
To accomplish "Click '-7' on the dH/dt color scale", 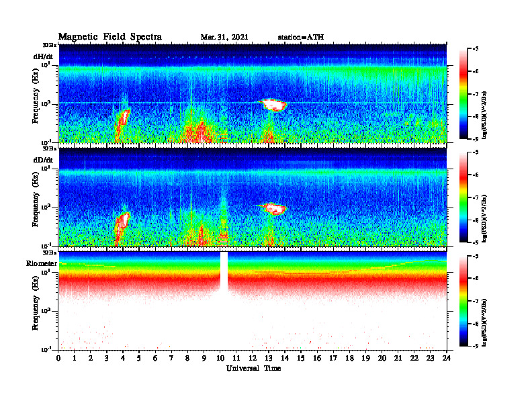I will (x=475, y=94).
